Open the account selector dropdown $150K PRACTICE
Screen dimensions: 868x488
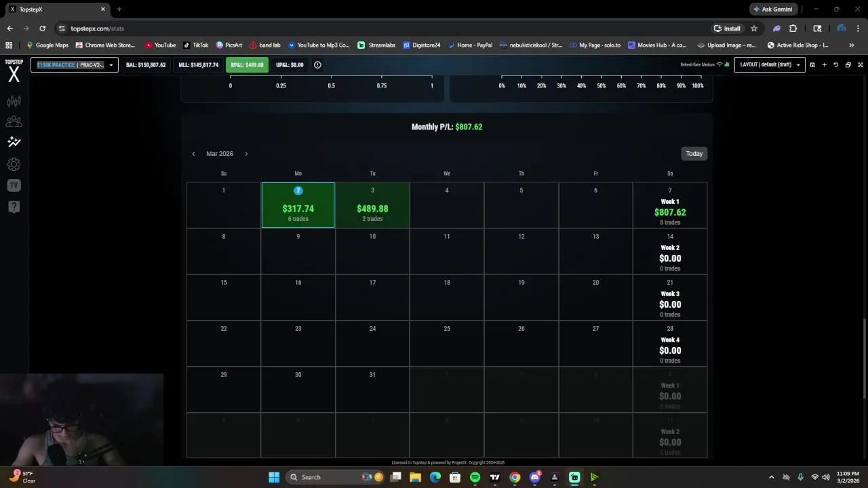click(x=75, y=65)
